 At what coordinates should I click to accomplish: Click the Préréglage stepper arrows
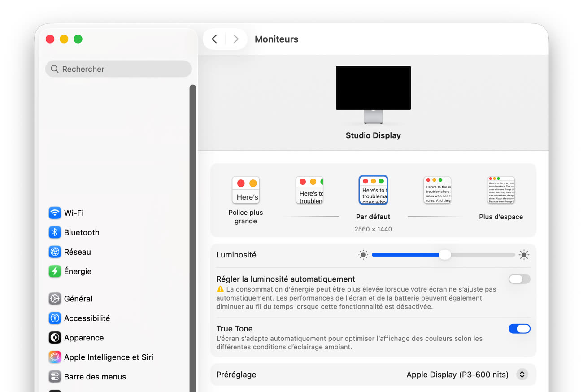tap(522, 375)
